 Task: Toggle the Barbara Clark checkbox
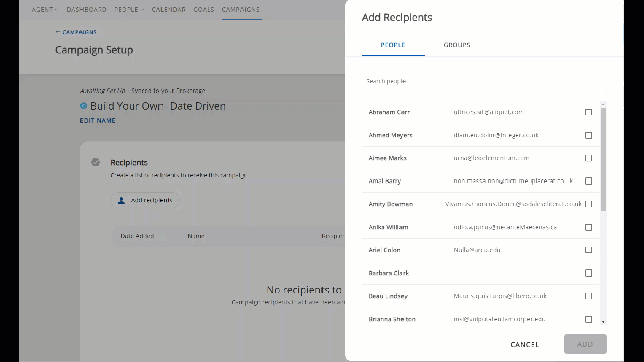(589, 273)
